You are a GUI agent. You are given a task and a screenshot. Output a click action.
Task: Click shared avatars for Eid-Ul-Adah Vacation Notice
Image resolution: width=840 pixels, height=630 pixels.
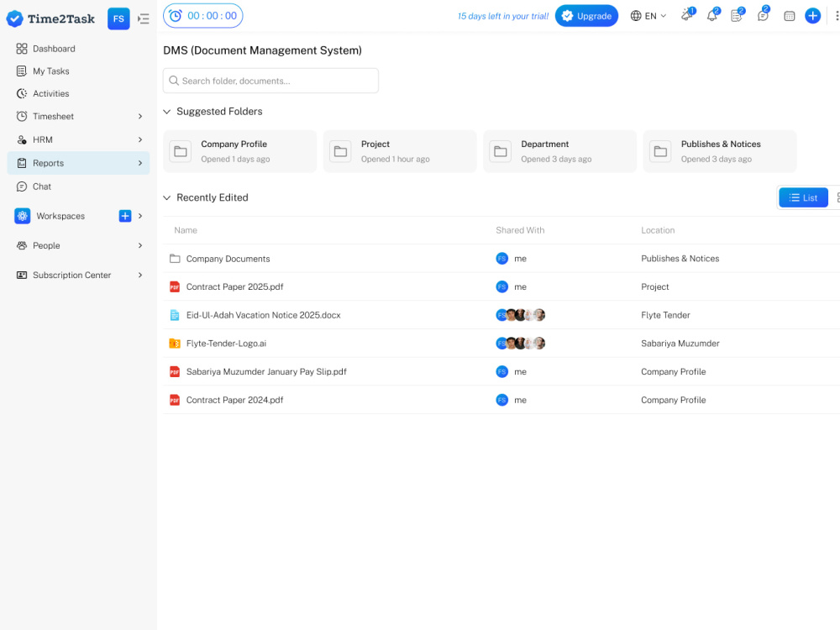(520, 315)
